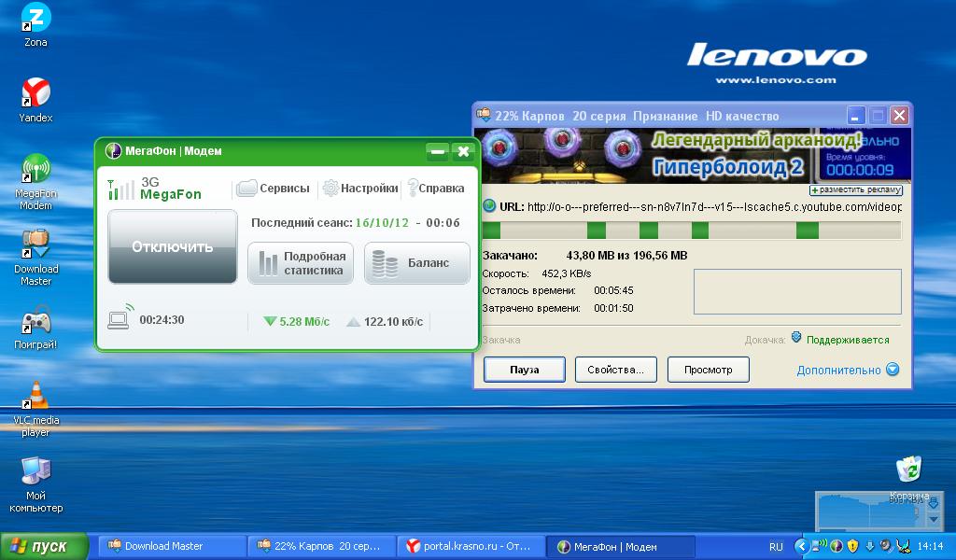Click the разместить рекламу link
This screenshot has height=560, width=956.
[855, 189]
